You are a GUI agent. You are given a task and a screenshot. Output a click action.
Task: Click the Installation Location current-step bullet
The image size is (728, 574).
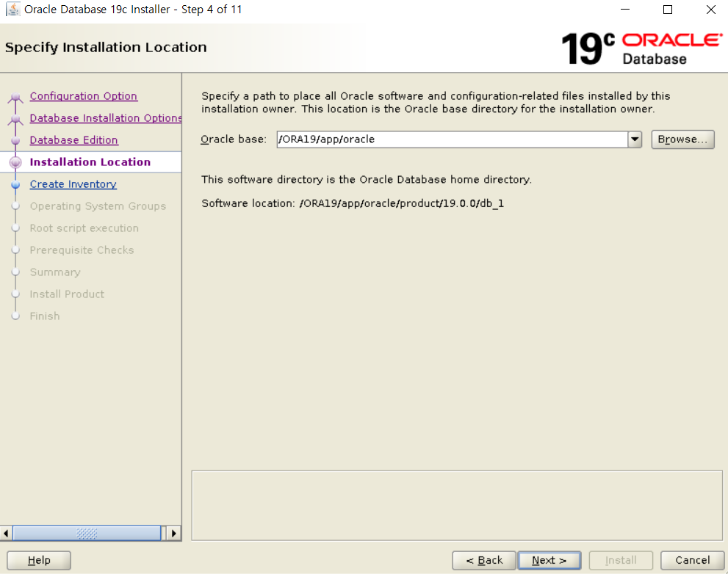[x=15, y=162]
